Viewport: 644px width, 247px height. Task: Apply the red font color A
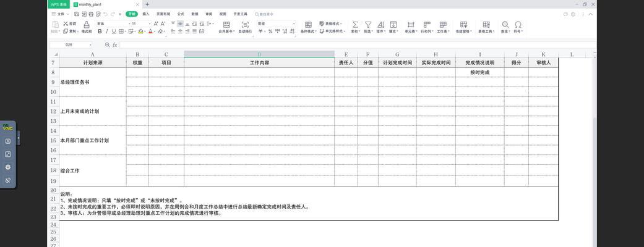tap(150, 31)
